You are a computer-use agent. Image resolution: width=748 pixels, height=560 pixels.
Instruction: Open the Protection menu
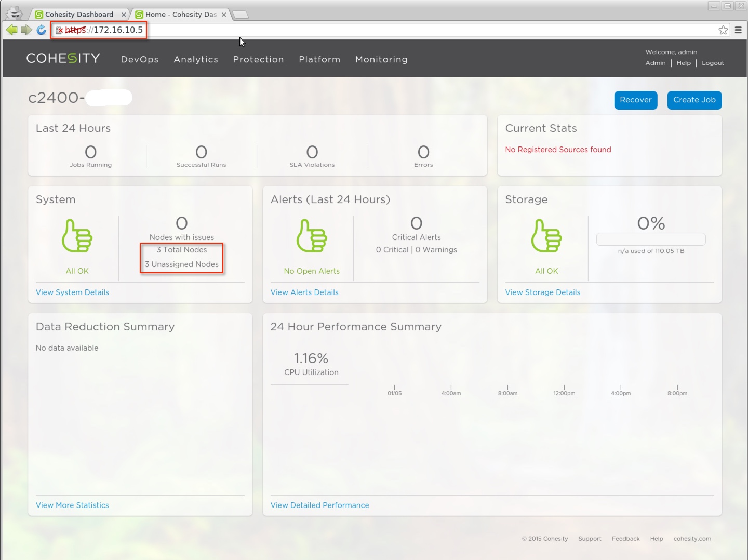259,59
